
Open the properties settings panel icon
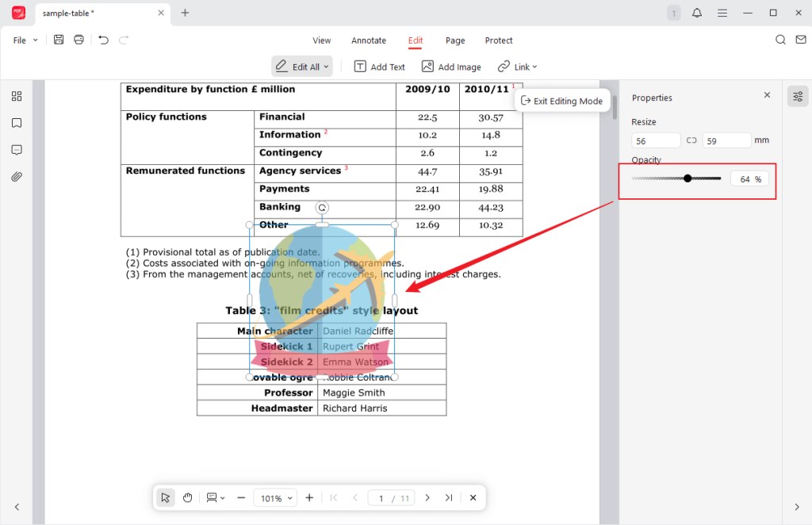coord(797,96)
